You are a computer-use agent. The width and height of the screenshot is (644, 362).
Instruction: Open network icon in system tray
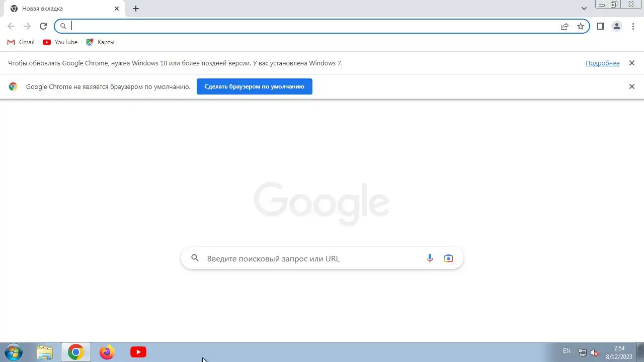coord(582,352)
